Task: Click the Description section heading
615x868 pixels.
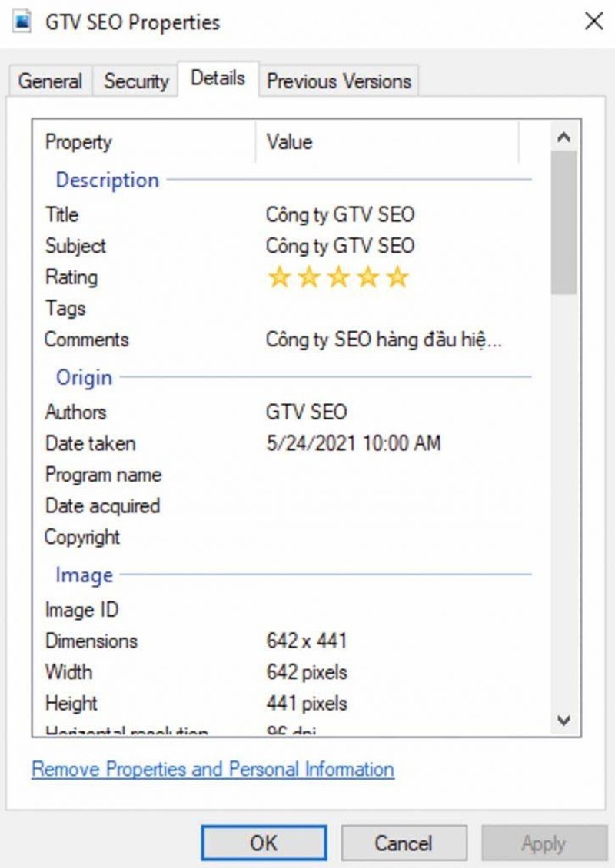Action: click(108, 180)
